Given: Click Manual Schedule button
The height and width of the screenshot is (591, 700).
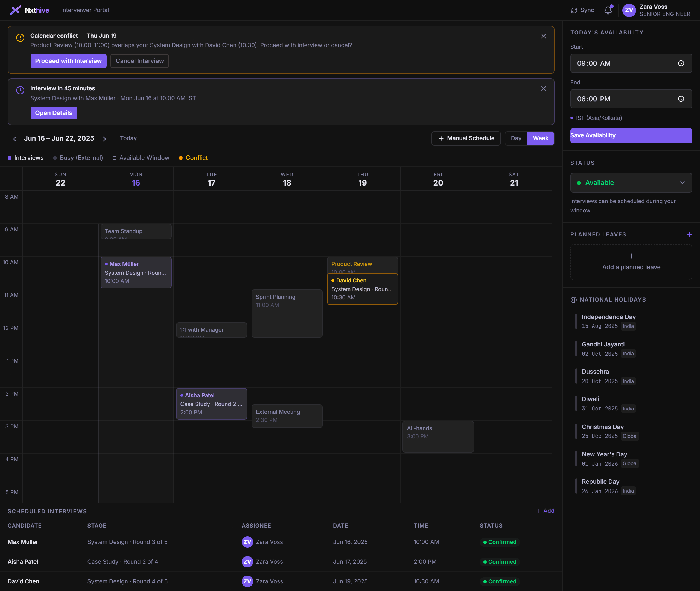Looking at the screenshot, I should [x=466, y=138].
